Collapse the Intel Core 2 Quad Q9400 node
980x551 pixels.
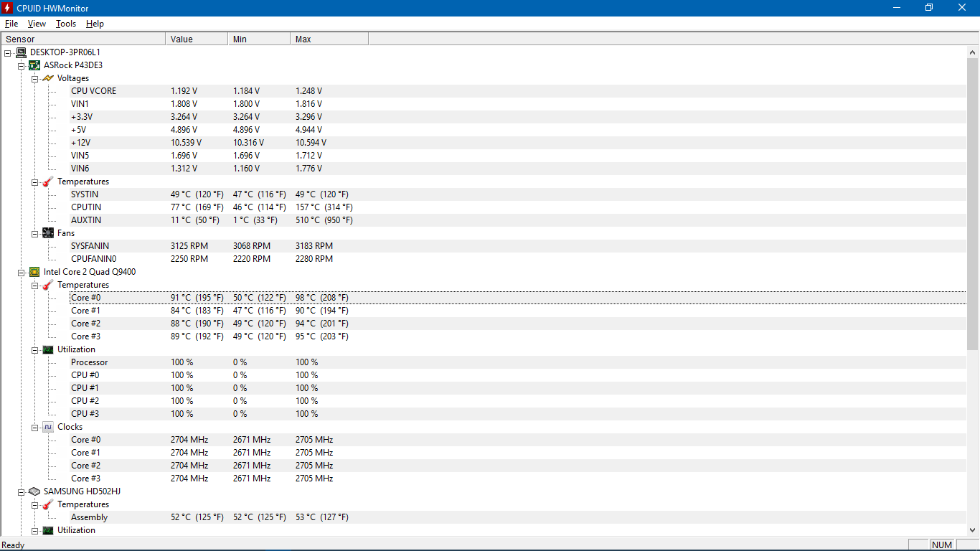pos(22,272)
